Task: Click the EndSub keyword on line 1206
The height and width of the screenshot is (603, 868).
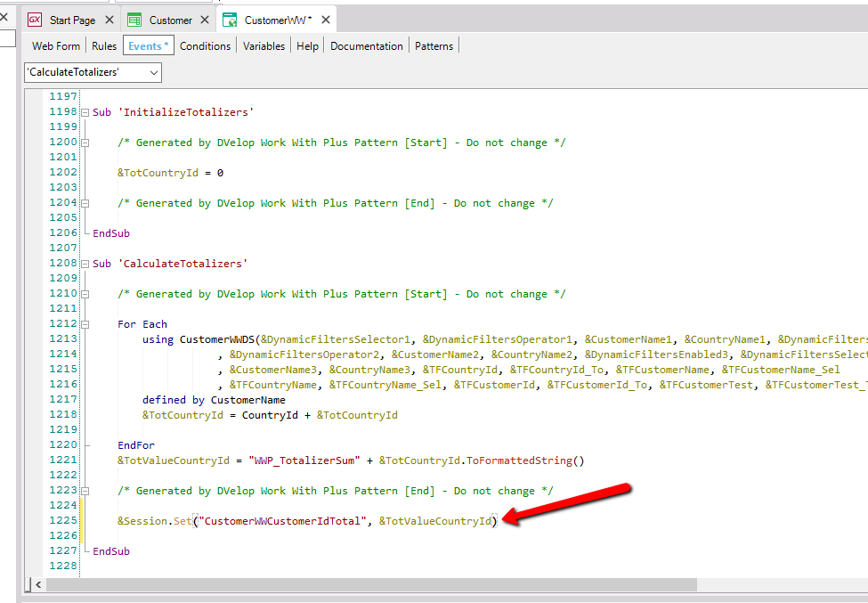Action: coord(111,233)
